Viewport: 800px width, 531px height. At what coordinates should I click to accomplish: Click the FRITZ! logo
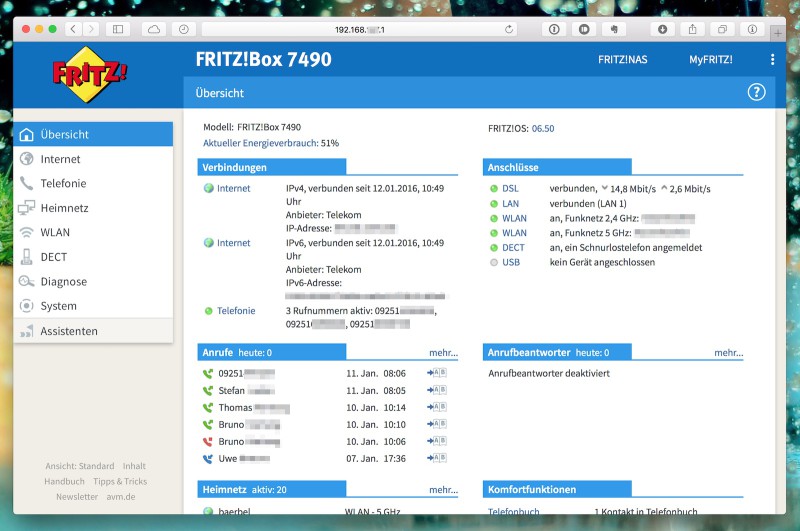(x=90, y=74)
